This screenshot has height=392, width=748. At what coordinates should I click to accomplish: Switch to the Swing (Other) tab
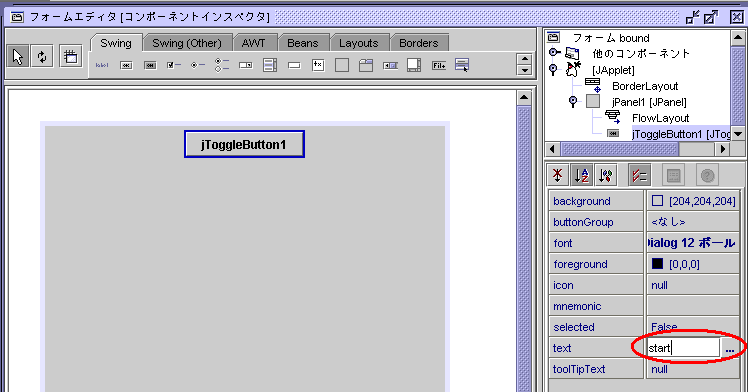[187, 43]
